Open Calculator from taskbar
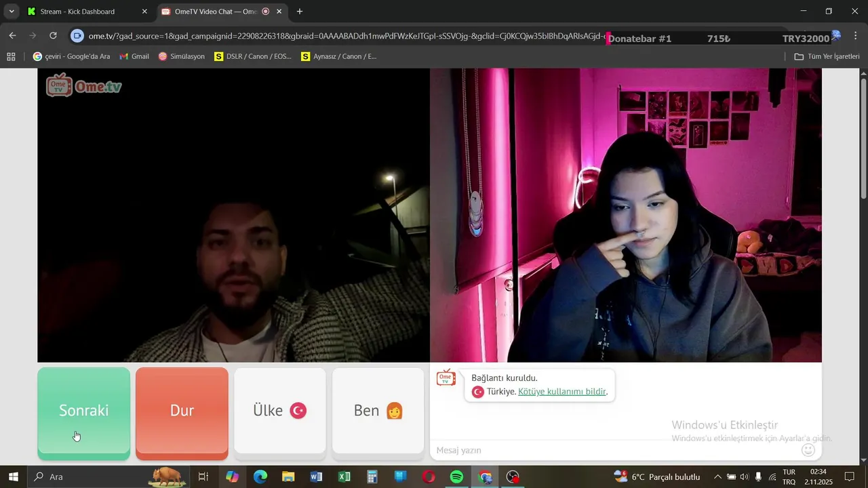 tap(372, 476)
